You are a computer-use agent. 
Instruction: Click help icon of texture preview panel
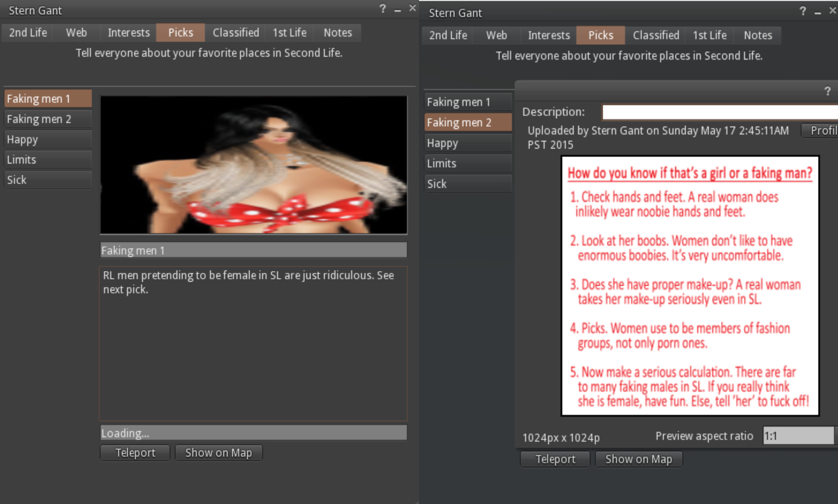coord(827,91)
